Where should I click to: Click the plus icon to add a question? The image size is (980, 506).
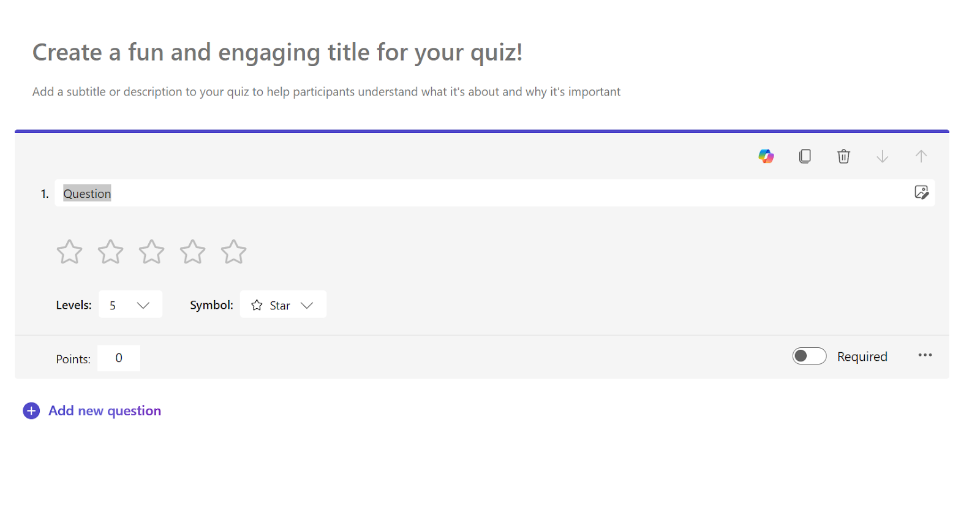coord(31,410)
